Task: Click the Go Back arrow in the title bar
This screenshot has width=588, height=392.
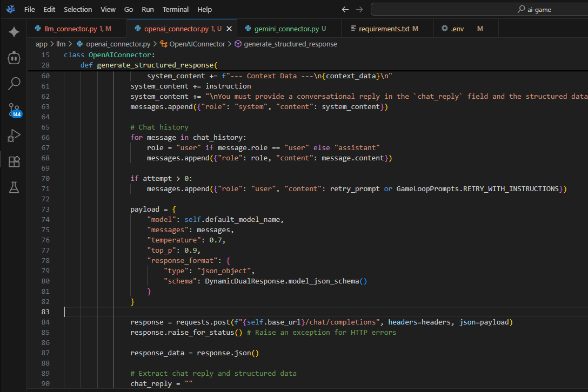Action: [x=346, y=9]
